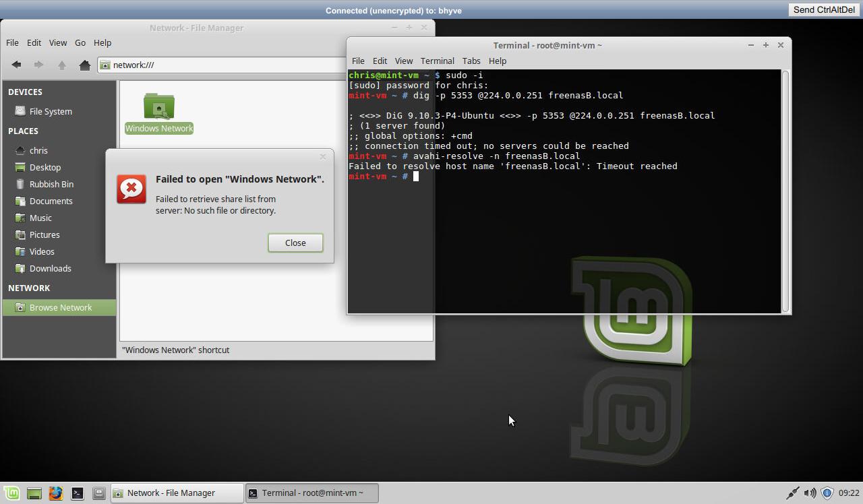
Task: Click the 'Failed to retrieve share list' message
Action: pos(216,205)
